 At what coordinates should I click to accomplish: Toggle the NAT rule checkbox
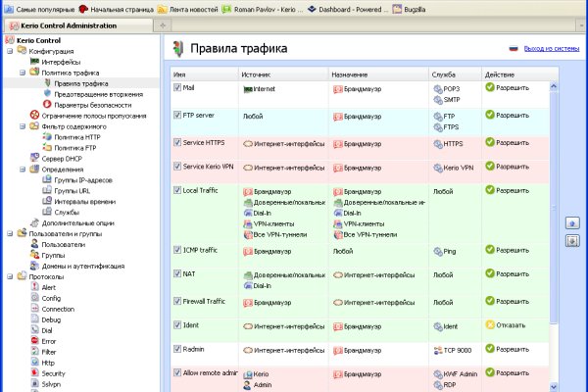tap(177, 274)
